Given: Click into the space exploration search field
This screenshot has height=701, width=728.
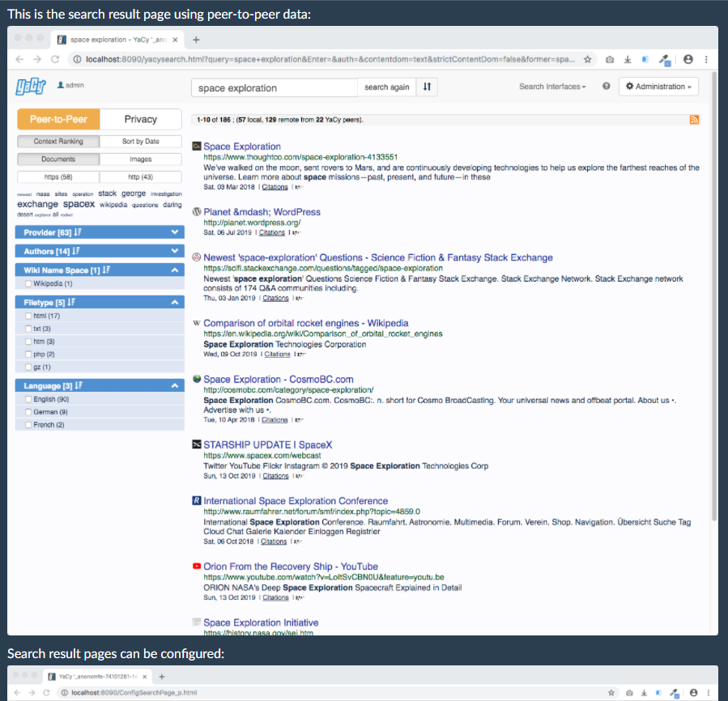Looking at the screenshot, I should [x=275, y=87].
